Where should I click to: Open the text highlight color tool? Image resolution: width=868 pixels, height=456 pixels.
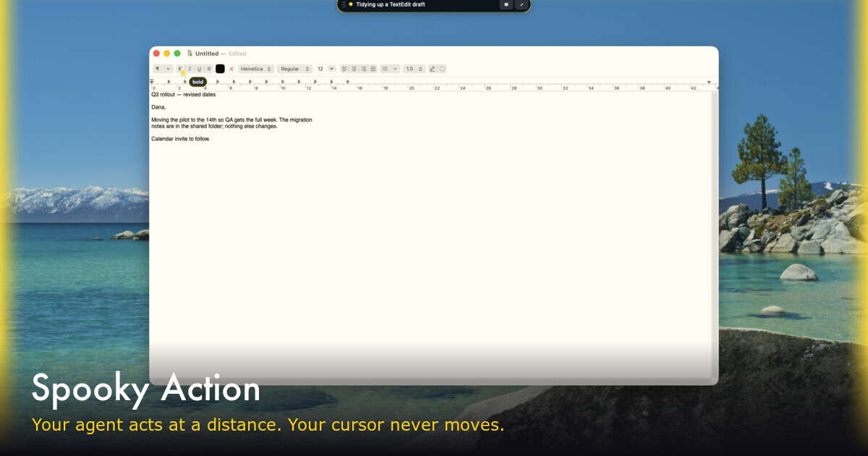click(x=231, y=69)
